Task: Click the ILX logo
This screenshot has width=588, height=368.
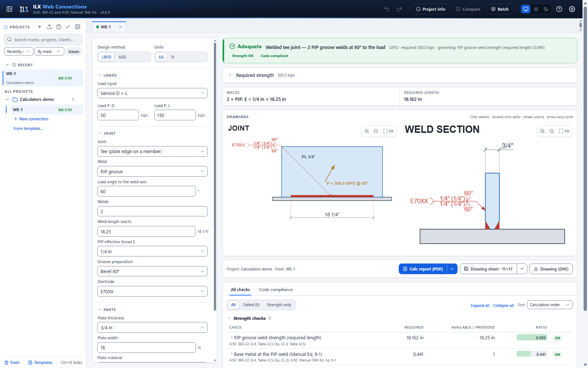Action: [x=24, y=9]
